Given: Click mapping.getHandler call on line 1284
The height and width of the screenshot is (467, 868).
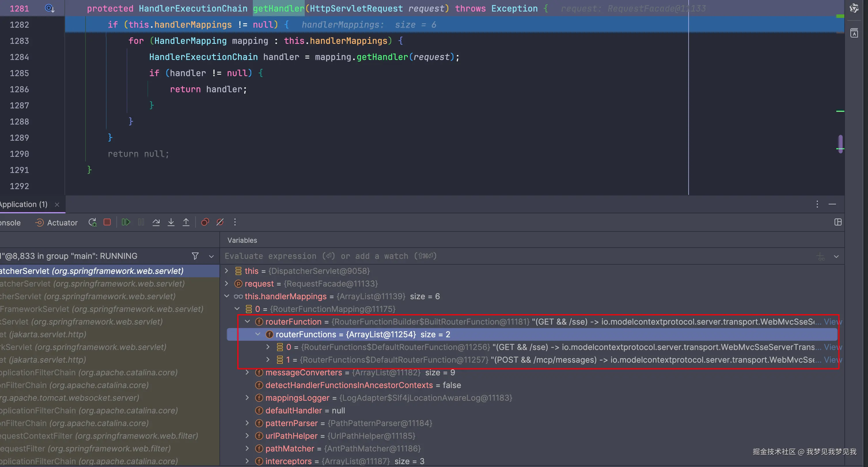Looking at the screenshot, I should pos(387,57).
